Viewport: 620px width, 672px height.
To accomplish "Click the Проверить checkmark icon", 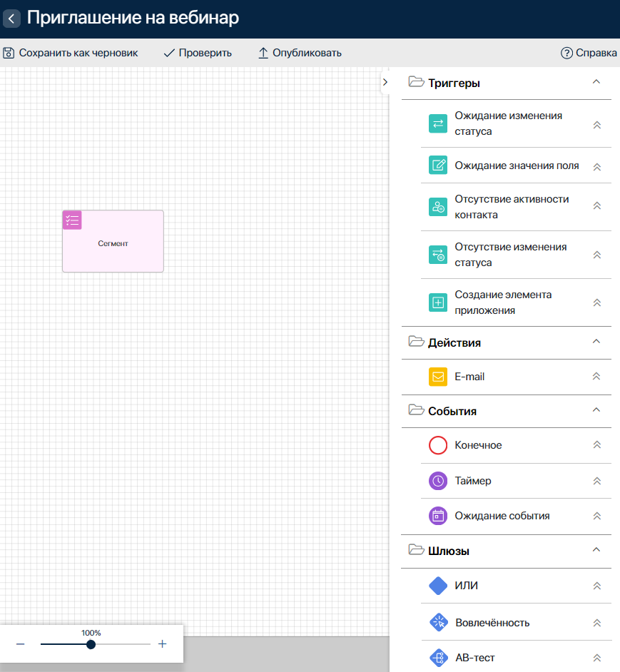I will tap(169, 53).
